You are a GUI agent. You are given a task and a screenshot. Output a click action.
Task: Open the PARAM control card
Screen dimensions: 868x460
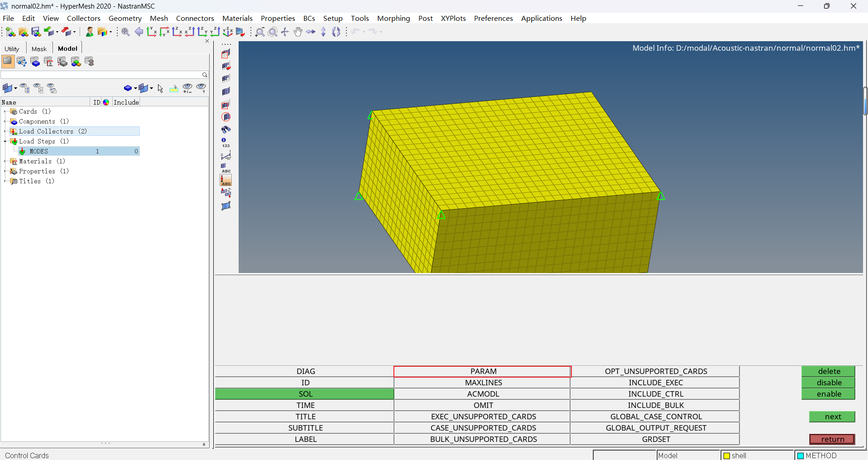click(483, 371)
